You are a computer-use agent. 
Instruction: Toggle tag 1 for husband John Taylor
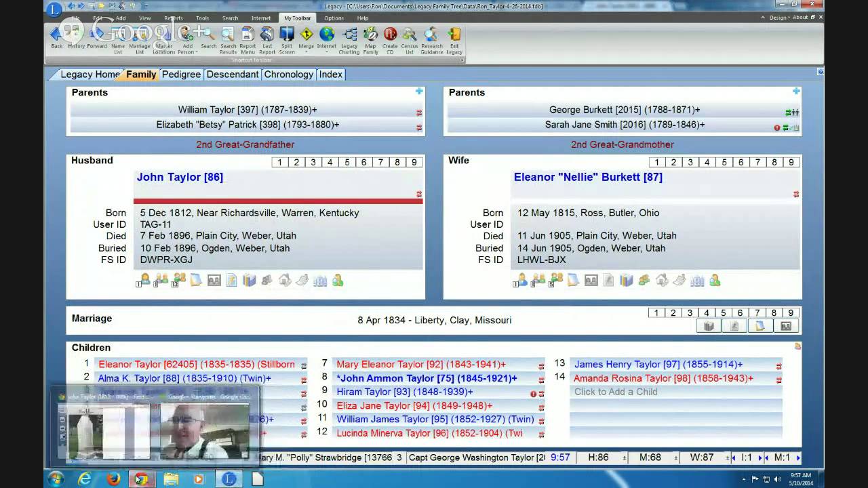point(279,163)
